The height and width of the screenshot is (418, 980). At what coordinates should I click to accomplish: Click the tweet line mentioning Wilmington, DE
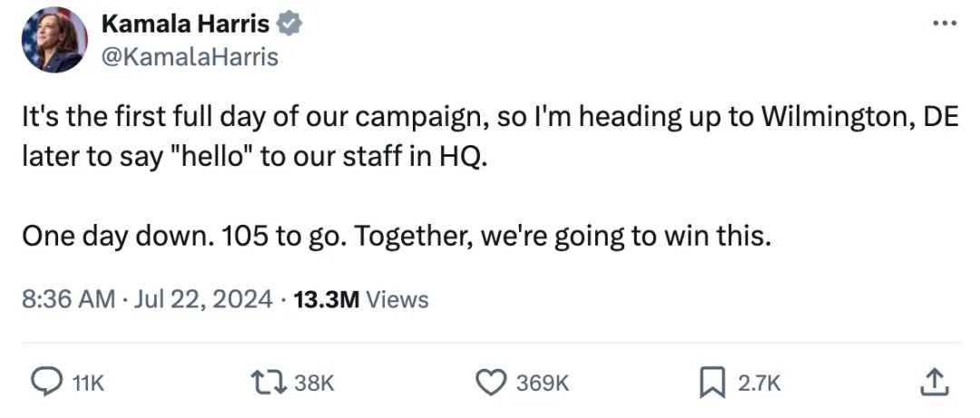[490, 119]
